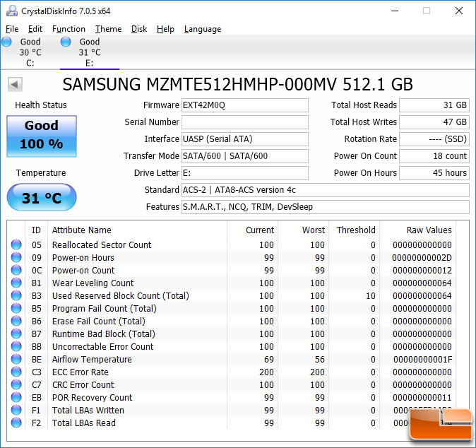Image resolution: width=476 pixels, height=448 pixels.
Task: Click status orb of POR Recovery Count row
Action: point(16,397)
